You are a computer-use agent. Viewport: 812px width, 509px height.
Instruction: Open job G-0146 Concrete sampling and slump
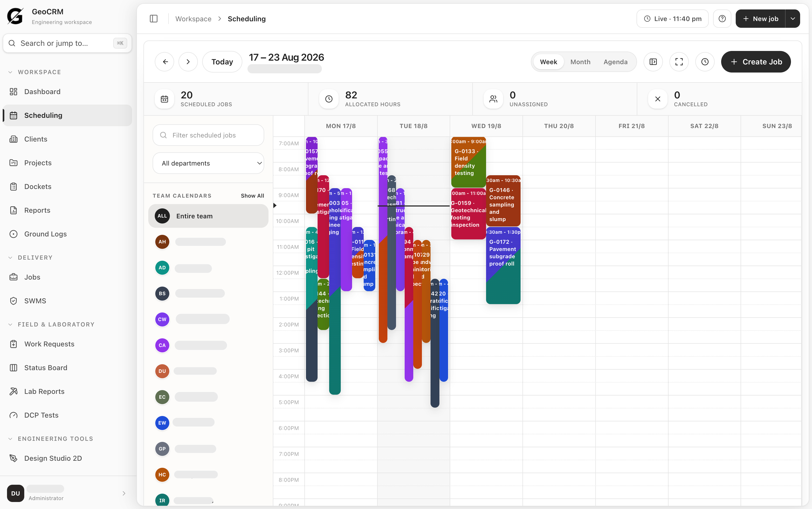503,201
